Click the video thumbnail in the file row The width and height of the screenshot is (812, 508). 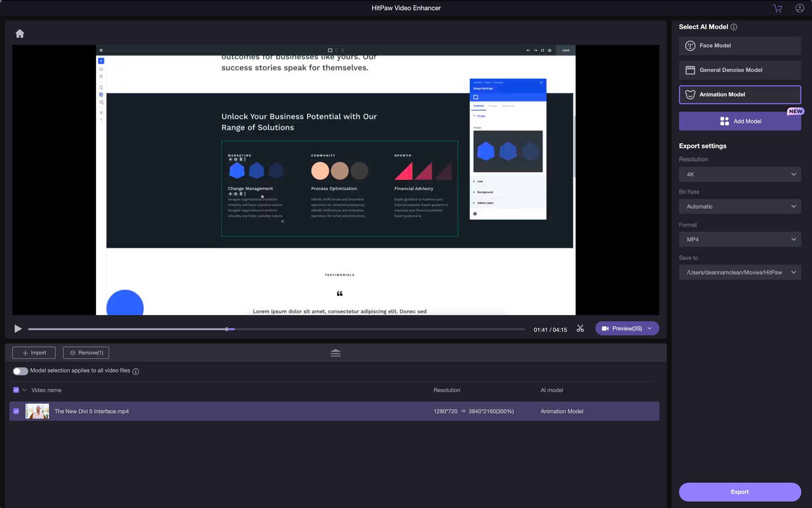tap(37, 411)
